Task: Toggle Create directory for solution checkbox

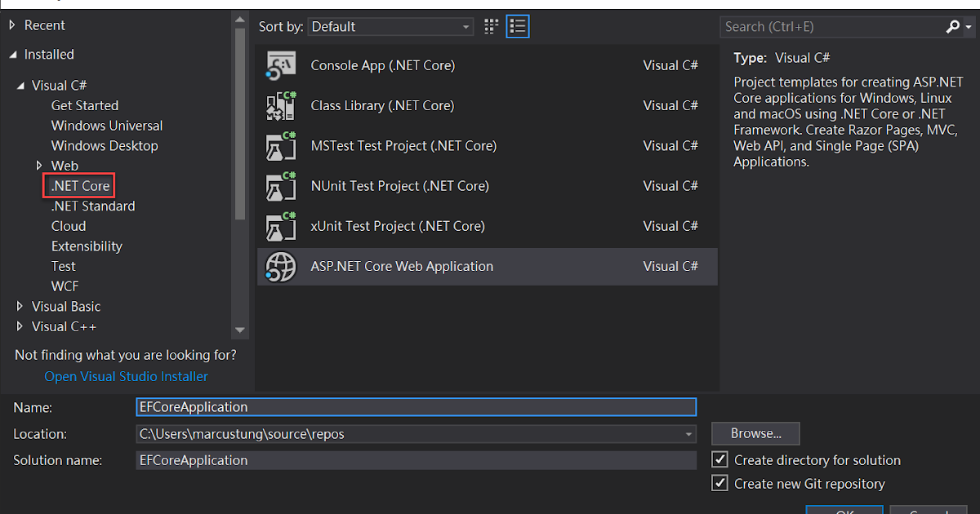Action: [x=720, y=460]
